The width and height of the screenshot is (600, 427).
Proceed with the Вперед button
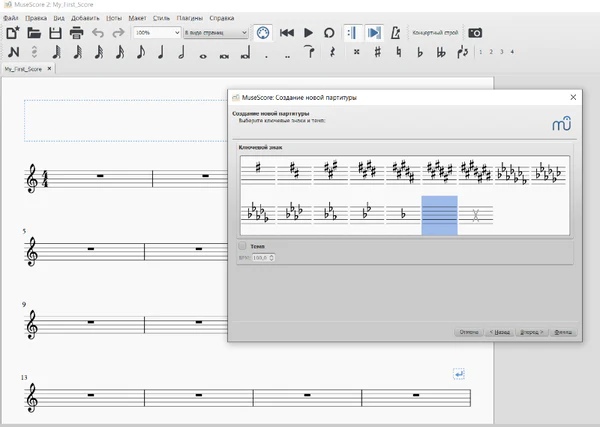[532, 332]
